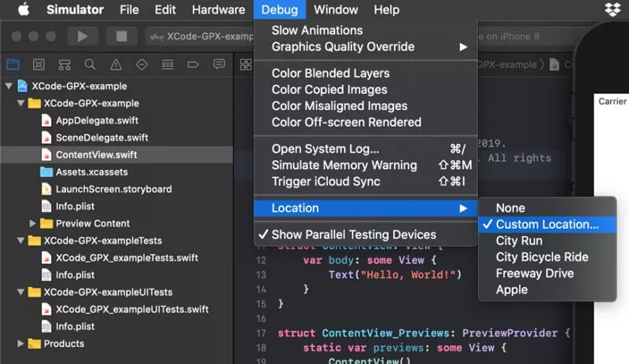Expand the Preview Content folder
This screenshot has width=629, height=364.
coord(33,223)
